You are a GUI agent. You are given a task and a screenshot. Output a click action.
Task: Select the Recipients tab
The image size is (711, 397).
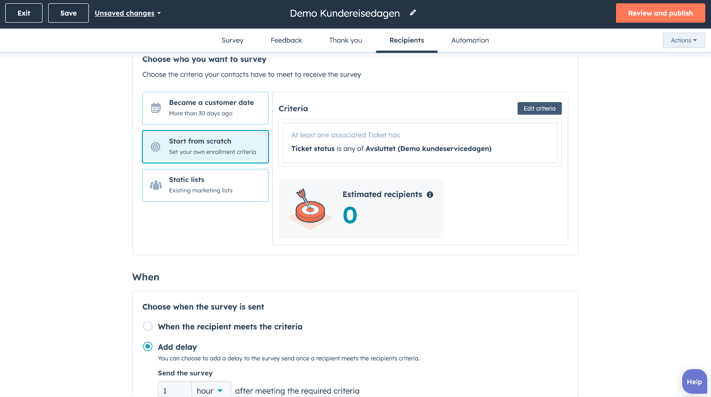[407, 40]
